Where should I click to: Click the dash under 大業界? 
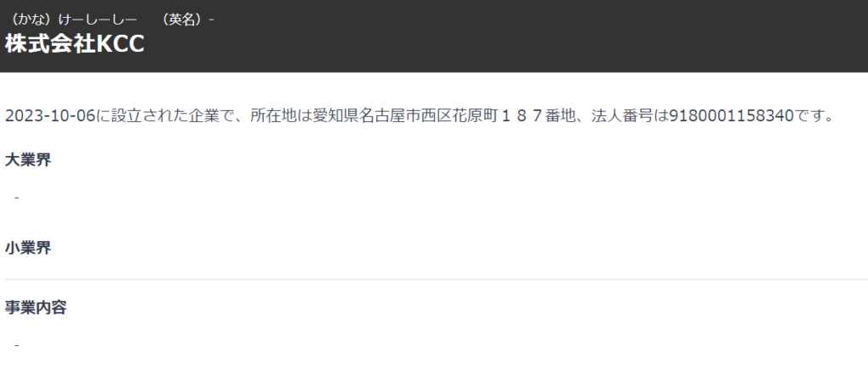point(17,198)
